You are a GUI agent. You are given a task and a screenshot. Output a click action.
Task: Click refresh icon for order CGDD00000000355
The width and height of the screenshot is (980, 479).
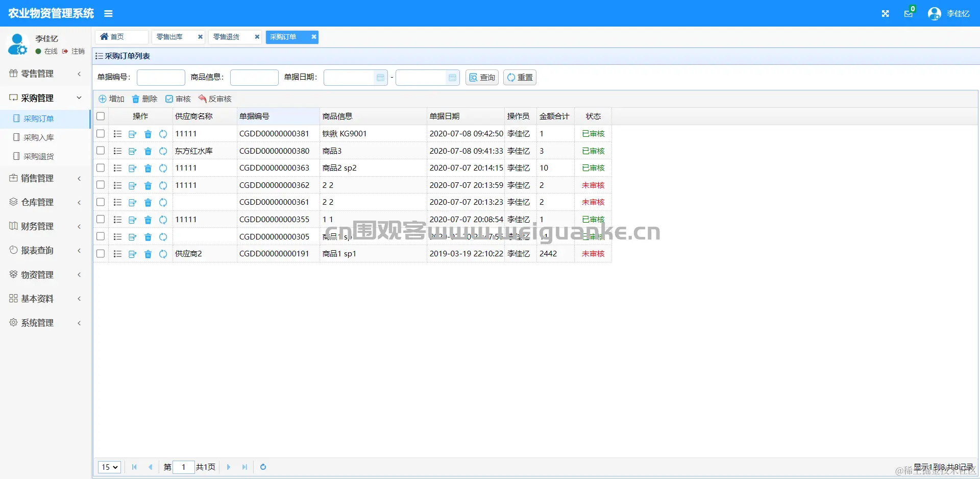pos(163,220)
